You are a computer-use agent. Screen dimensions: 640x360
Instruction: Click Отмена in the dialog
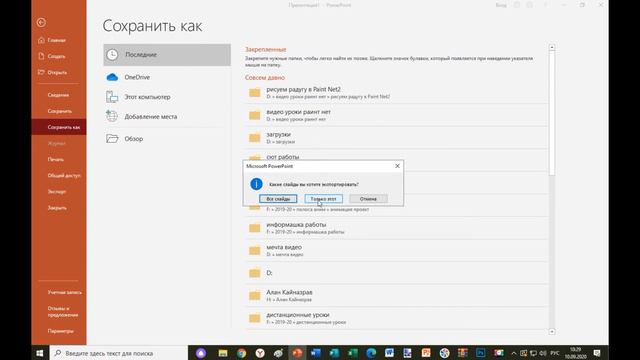[368, 199]
